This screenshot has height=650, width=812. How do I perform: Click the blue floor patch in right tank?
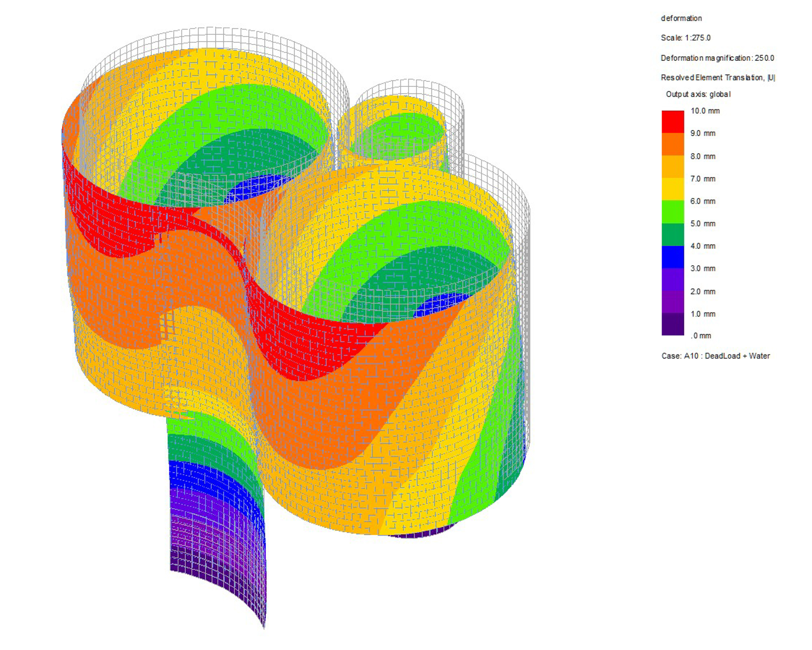(439, 304)
